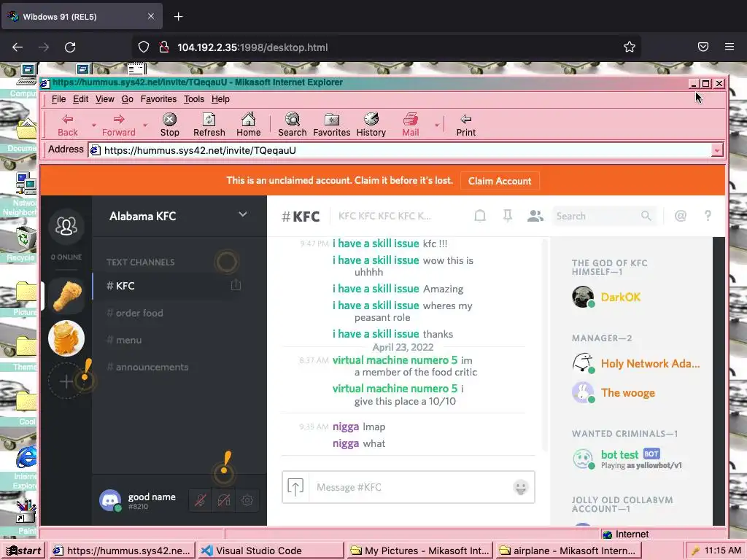747x560 pixels.
Task: Open the announcements channel
Action: [147, 367]
